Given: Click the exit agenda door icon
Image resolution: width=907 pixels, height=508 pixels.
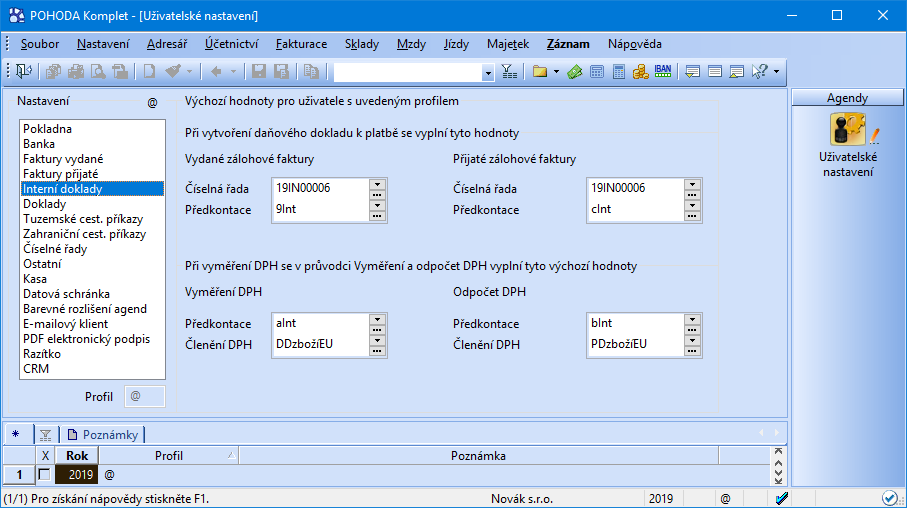Looking at the screenshot, I should coord(24,72).
